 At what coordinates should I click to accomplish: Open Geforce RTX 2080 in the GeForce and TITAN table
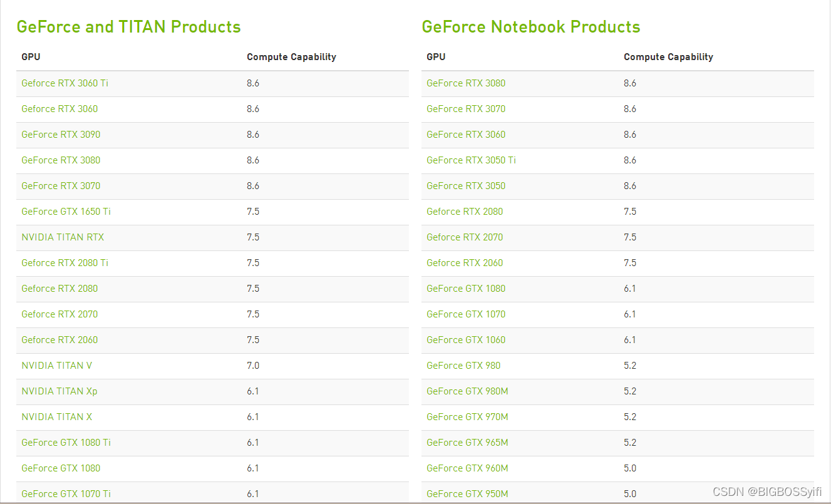point(59,289)
